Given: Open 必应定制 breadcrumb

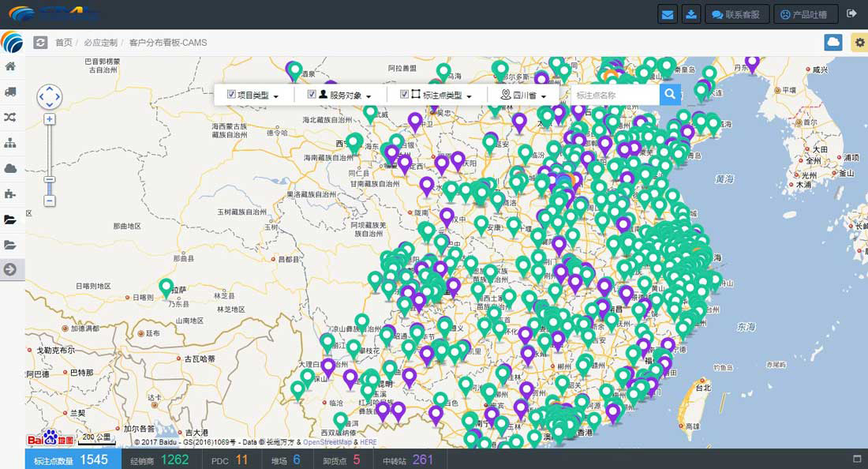Looking at the screenshot, I should [x=100, y=43].
